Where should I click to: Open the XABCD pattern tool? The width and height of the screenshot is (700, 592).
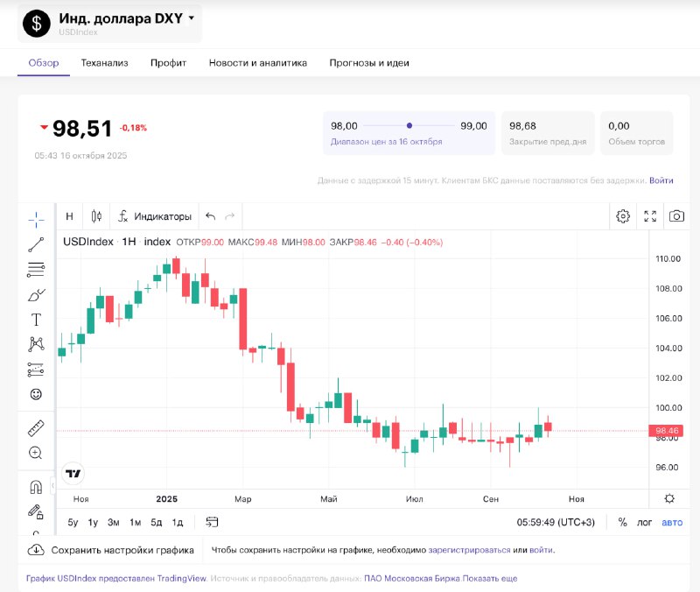click(x=35, y=344)
